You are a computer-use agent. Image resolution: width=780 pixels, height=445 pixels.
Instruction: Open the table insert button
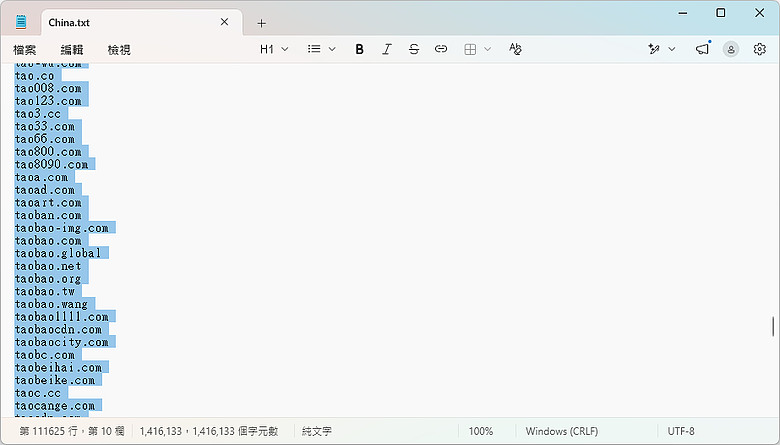click(x=470, y=49)
